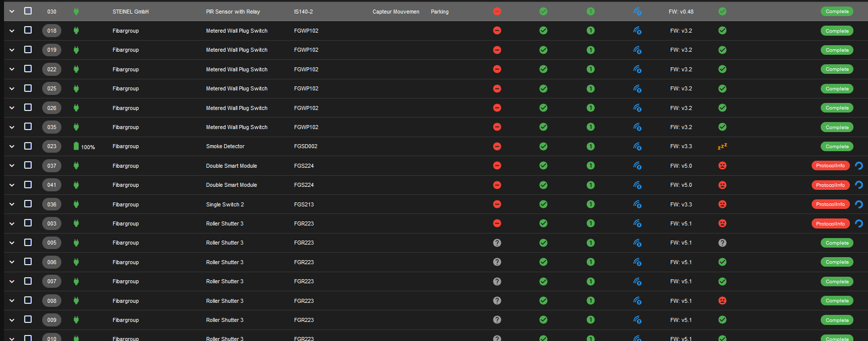
Task: Click the FW: v0.48 firmware text
Action: [x=681, y=12]
